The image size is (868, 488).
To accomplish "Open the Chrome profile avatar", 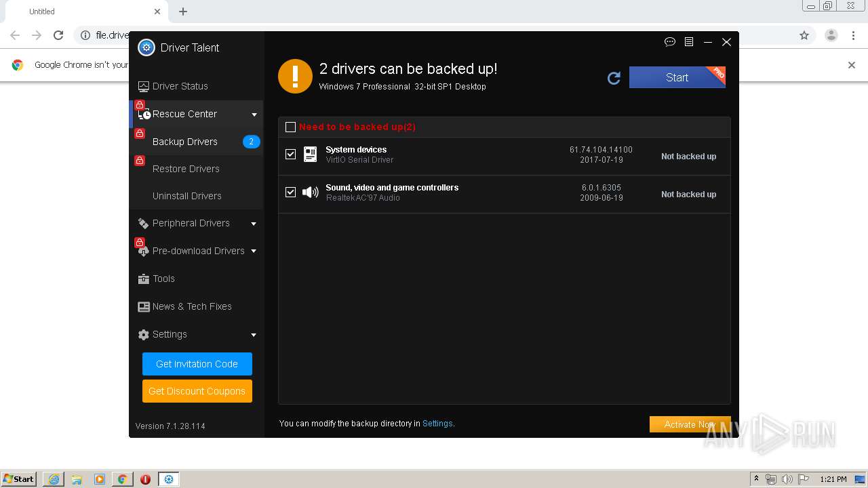I will (x=831, y=35).
